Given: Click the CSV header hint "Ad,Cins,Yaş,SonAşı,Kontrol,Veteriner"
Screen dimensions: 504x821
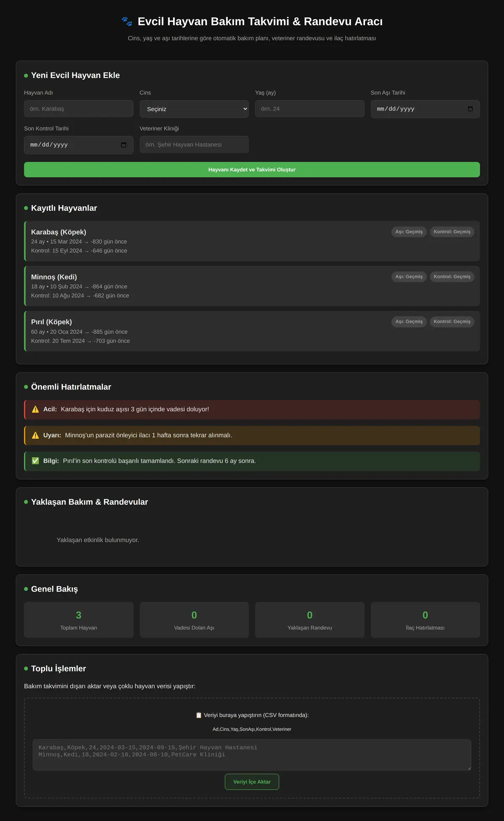Looking at the screenshot, I should pos(252,729).
